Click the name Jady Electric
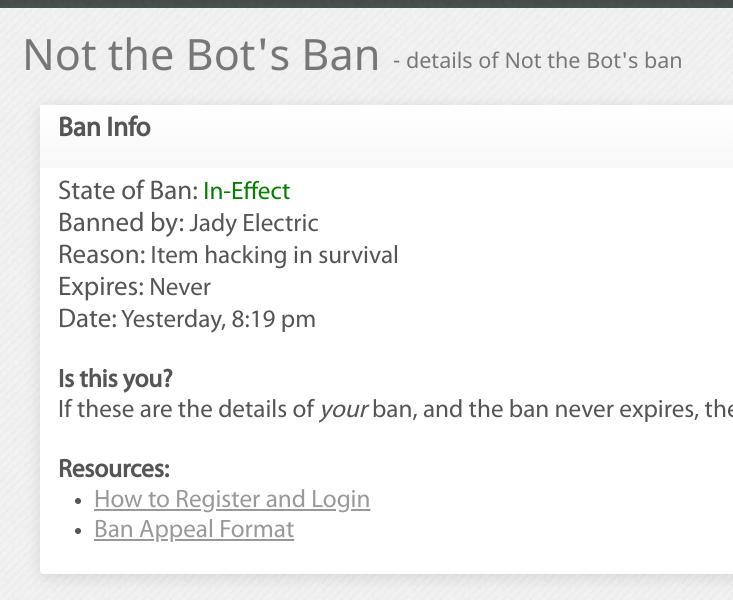The image size is (733, 600). 254,223
